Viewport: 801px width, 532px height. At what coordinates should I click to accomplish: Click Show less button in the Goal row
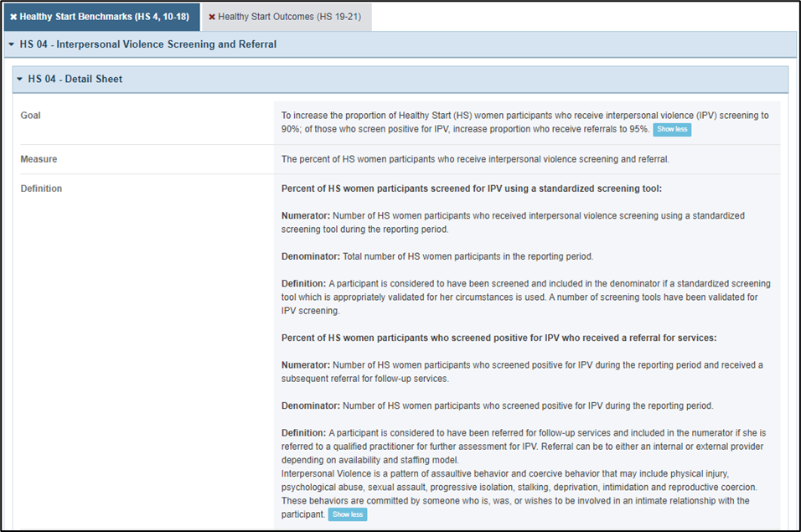pos(672,129)
